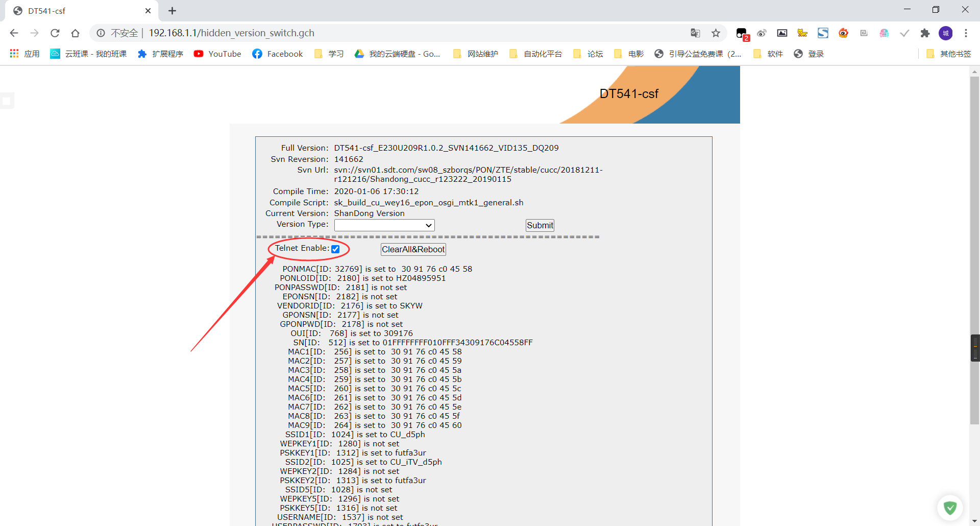Open the Facebook bookmark
The width and height of the screenshot is (980, 526).
[x=278, y=54]
